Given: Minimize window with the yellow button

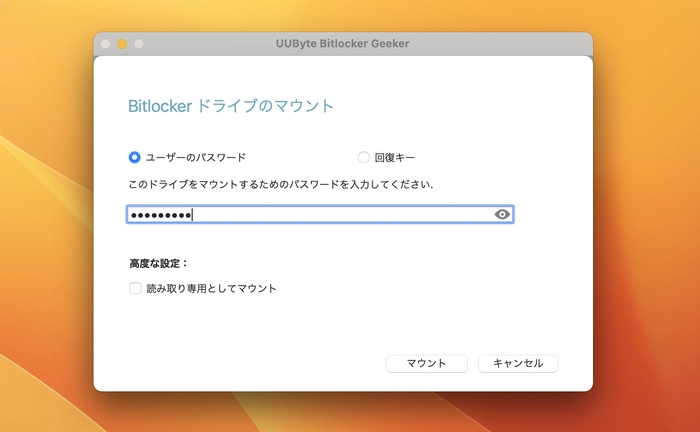Looking at the screenshot, I should tap(122, 44).
